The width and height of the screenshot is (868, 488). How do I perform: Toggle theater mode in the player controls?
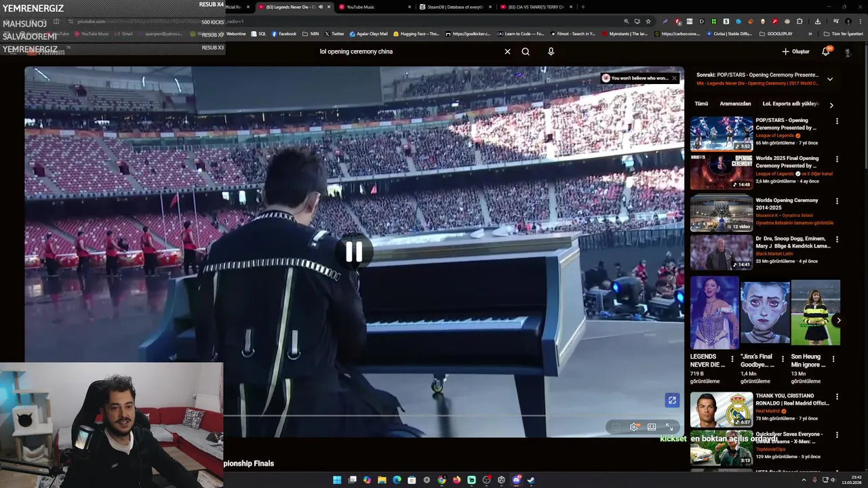pyautogui.click(x=652, y=427)
